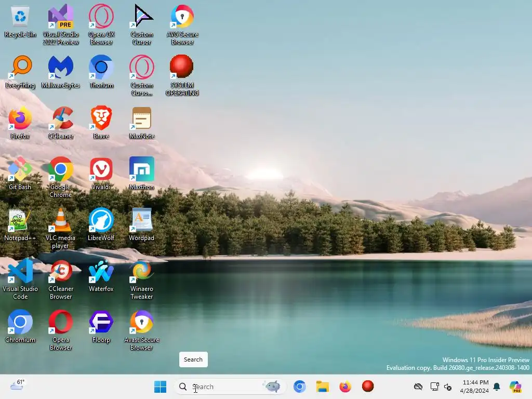Open Firefox from the taskbar
The image size is (532, 399).
pos(345,387)
